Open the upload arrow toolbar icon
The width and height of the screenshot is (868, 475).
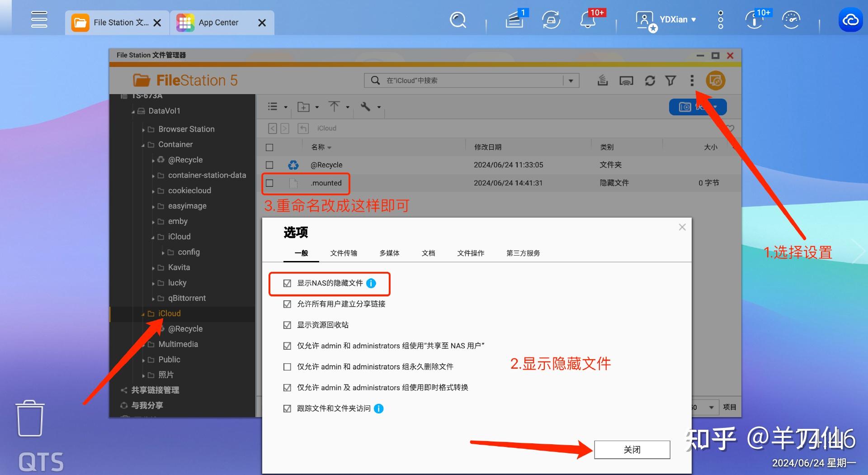coord(334,107)
